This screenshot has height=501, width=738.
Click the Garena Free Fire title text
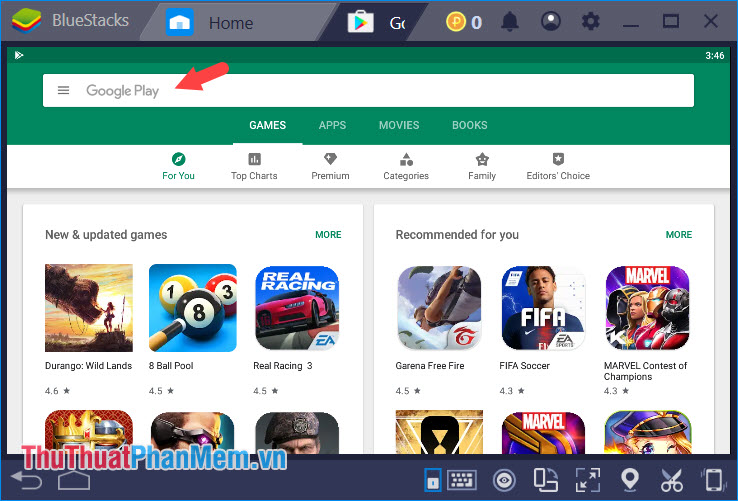click(x=430, y=366)
